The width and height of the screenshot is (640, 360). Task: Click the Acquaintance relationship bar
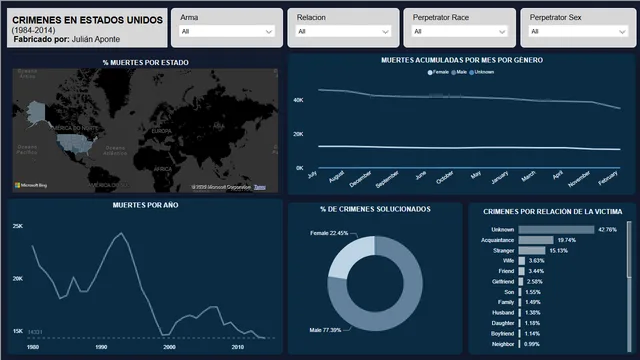click(536, 240)
